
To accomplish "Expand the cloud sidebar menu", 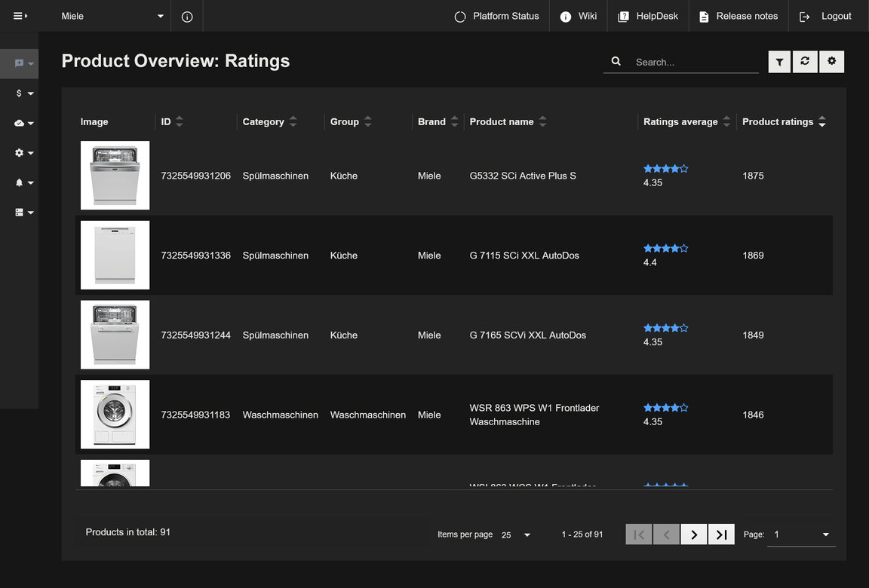I will click(24, 123).
